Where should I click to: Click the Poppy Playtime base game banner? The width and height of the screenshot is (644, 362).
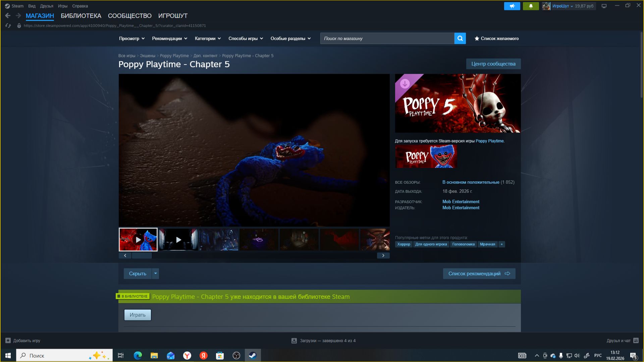click(x=426, y=156)
